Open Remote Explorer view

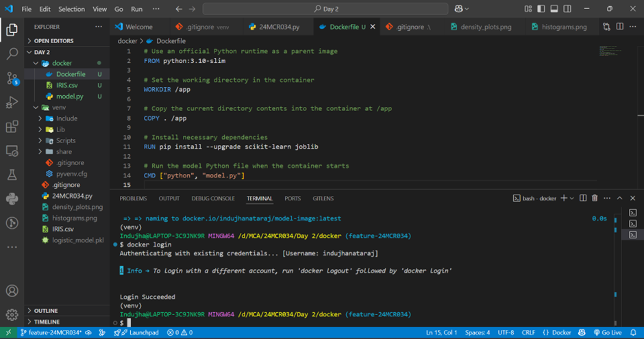click(x=12, y=151)
